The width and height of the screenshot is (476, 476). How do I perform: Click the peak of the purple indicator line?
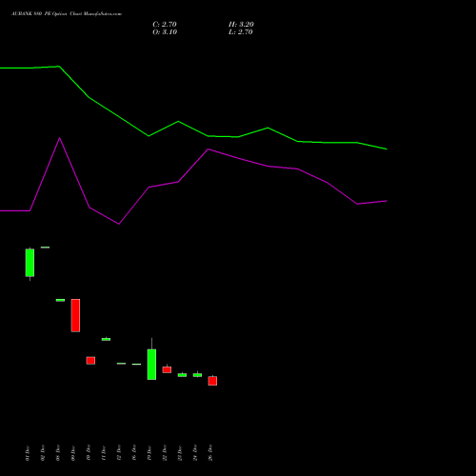(x=60, y=138)
